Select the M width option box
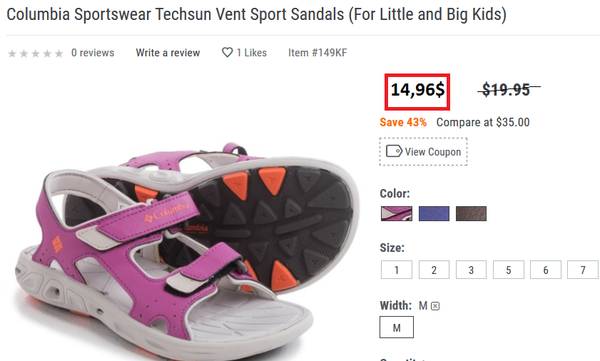Viewport: 600px width, 361px height. (x=396, y=327)
